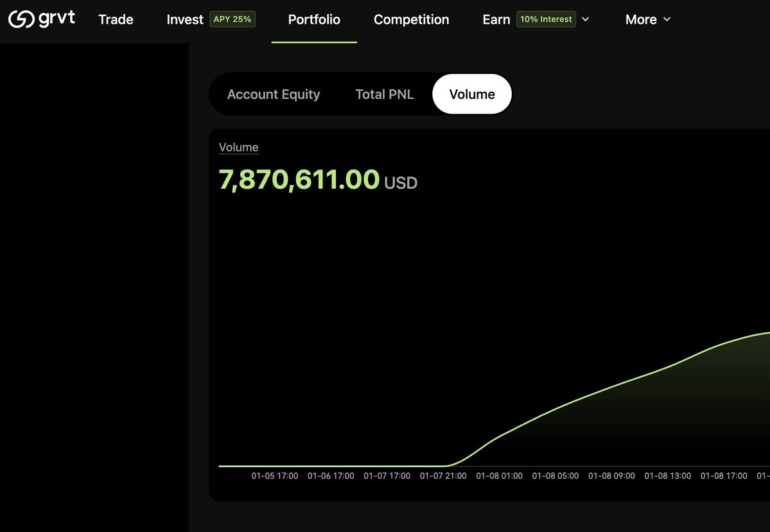Click the 10% Interest badge
Screen dimensions: 770x532
click(546, 19)
